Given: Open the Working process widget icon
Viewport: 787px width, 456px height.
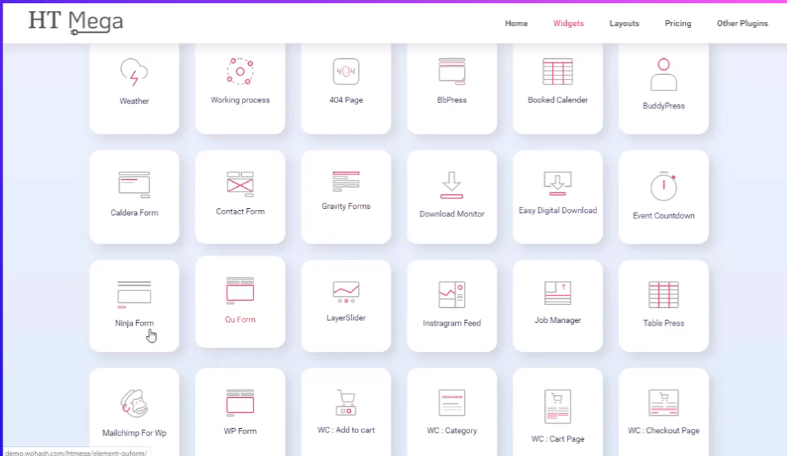Looking at the screenshot, I should coord(240,71).
